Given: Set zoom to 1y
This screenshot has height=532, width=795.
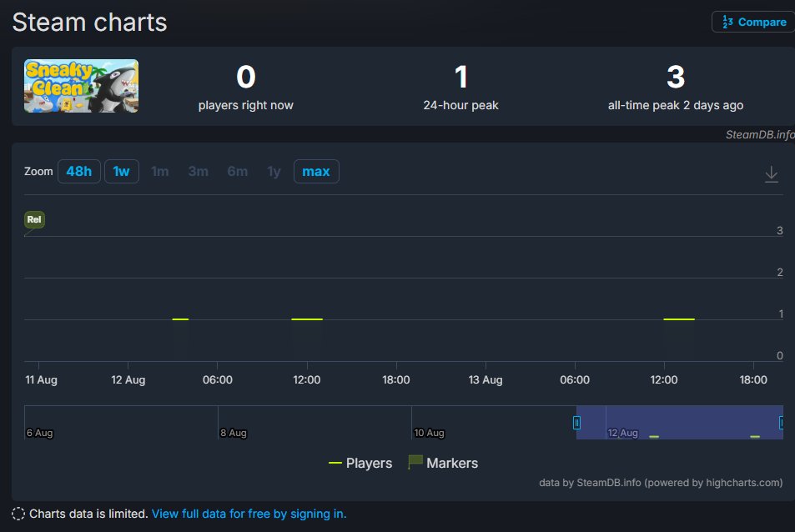Looking at the screenshot, I should pos(274,171).
